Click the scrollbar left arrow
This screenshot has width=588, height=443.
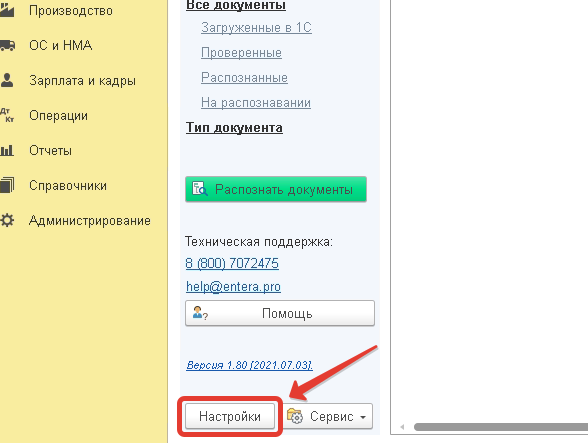402,427
